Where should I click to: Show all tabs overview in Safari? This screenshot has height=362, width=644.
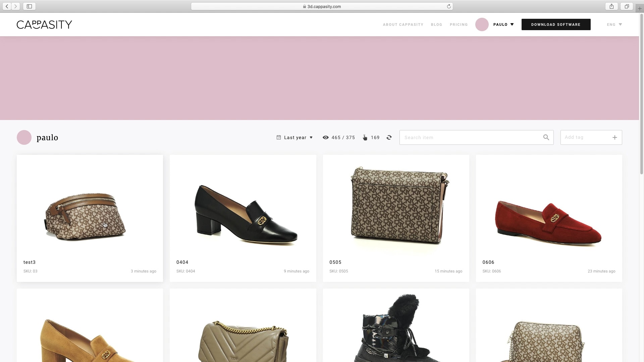coord(626,6)
